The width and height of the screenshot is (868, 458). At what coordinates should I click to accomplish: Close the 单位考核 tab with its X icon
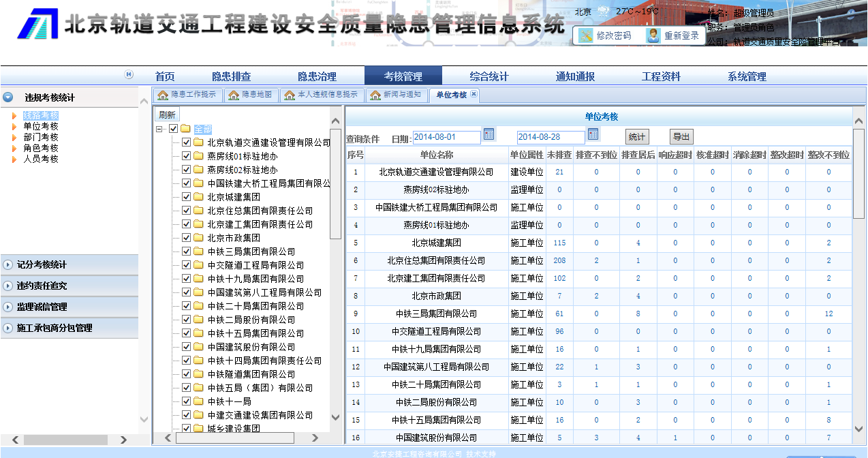coord(474,95)
